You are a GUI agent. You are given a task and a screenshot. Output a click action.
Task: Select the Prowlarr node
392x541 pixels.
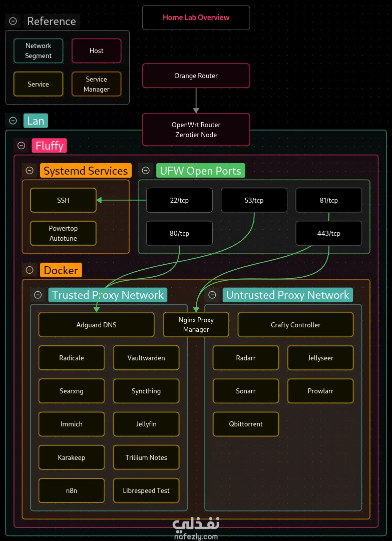click(x=320, y=391)
